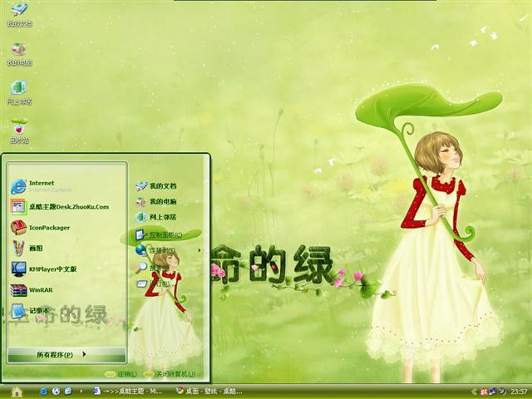532x399 pixels.
Task: Click the red system tray icon
Action: (483, 392)
